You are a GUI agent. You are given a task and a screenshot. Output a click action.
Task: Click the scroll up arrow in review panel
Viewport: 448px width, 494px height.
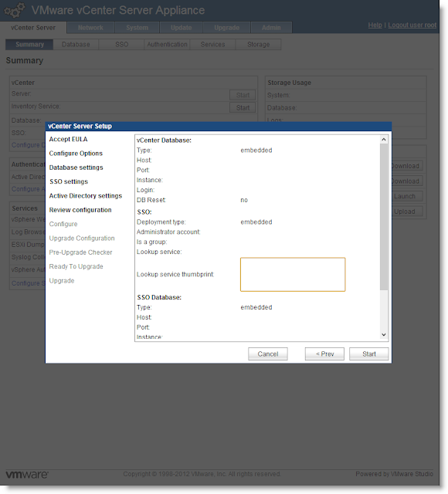tap(384, 140)
